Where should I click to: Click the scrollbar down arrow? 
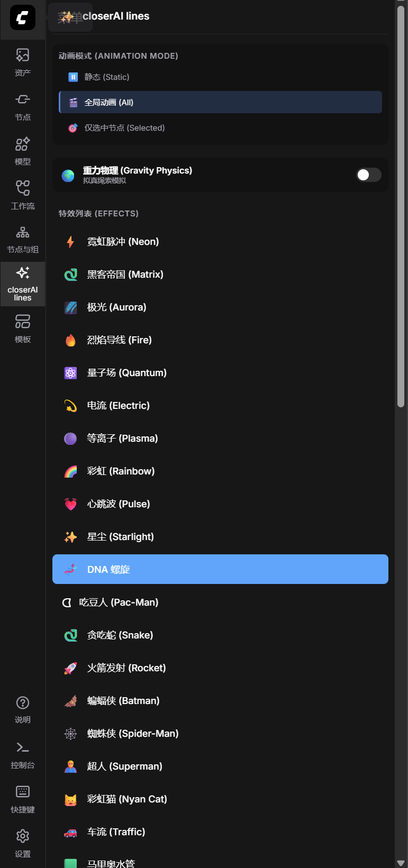pos(401,864)
